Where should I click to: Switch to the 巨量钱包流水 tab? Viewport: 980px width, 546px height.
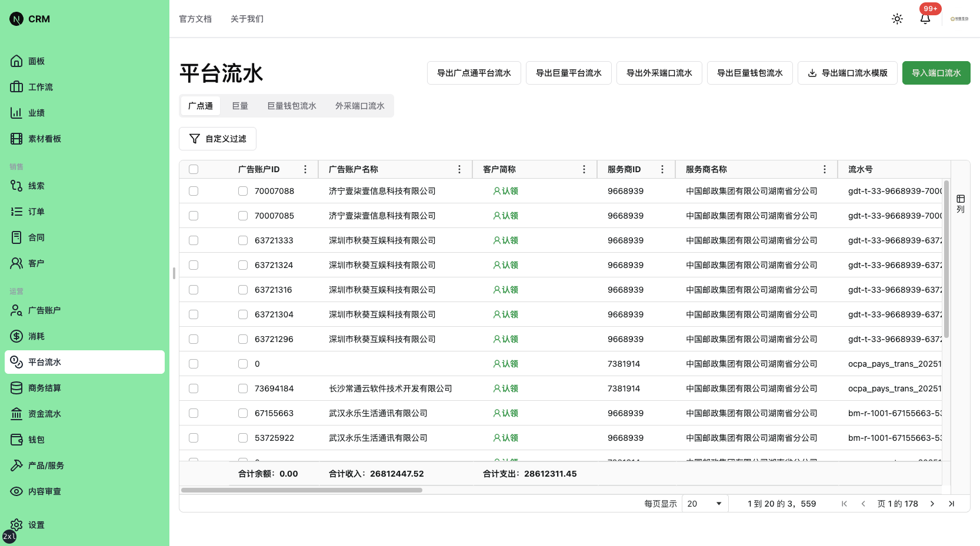click(292, 106)
